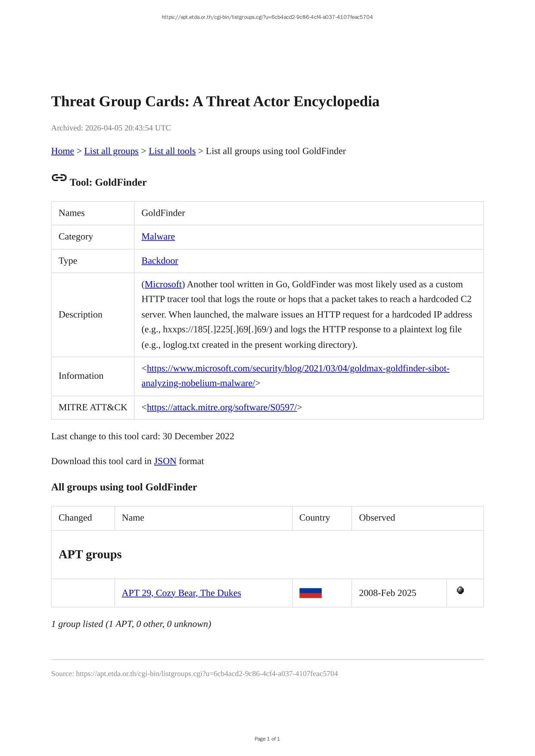This screenshot has height=756, width=535.
Task: Click the 2008-Feb 2025 observed date cell
Action: pyautogui.click(x=387, y=593)
